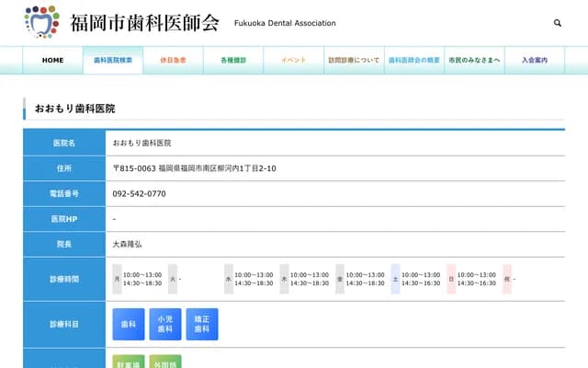Go to the HOME tab
This screenshot has width=588, height=368.
pyautogui.click(x=53, y=60)
